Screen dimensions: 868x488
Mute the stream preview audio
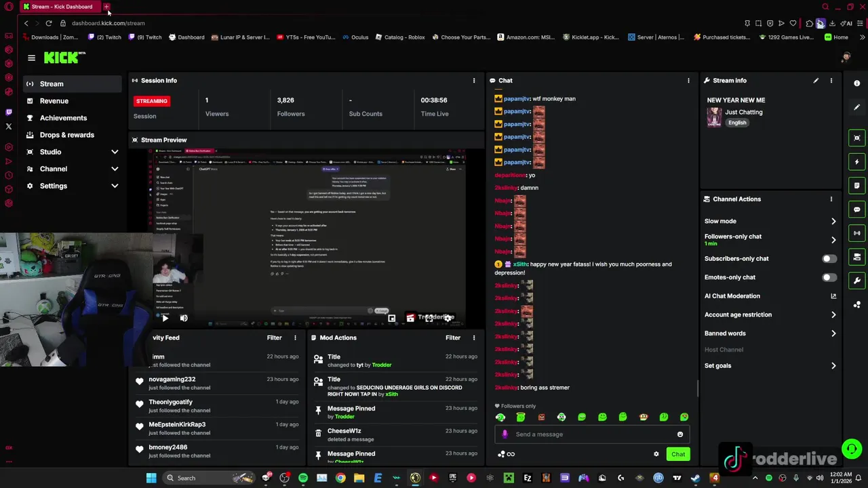(x=184, y=318)
